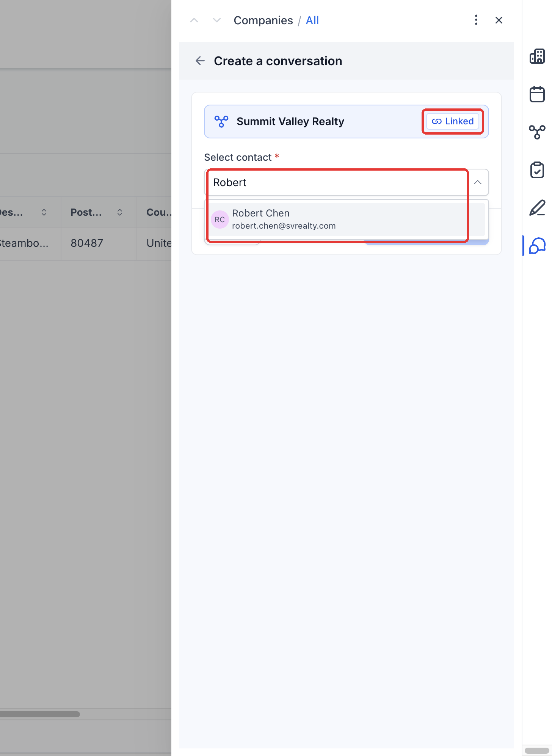
Task: Click the RC avatar of Robert Chen
Action: tap(220, 220)
